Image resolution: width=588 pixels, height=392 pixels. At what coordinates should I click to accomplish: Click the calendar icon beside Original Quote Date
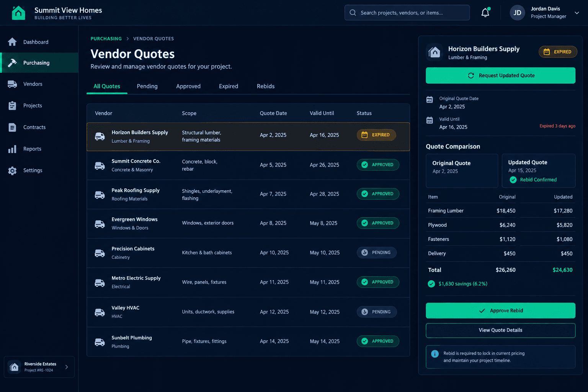tap(430, 100)
